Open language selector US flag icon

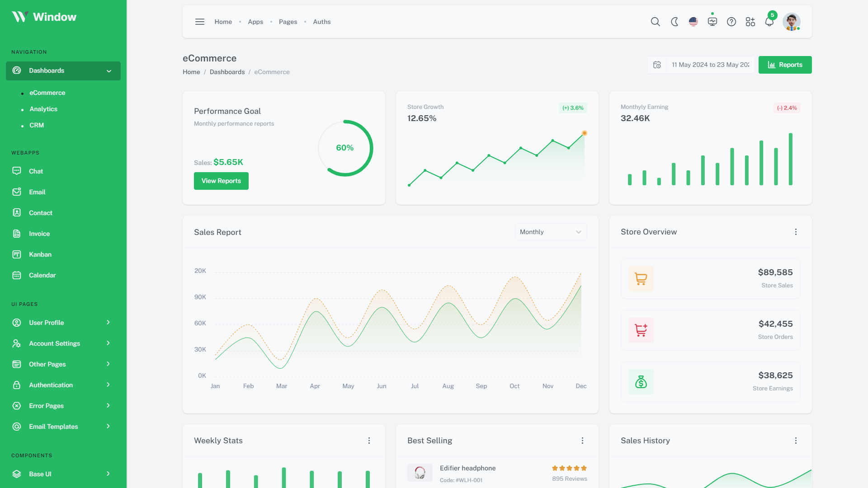coord(693,22)
